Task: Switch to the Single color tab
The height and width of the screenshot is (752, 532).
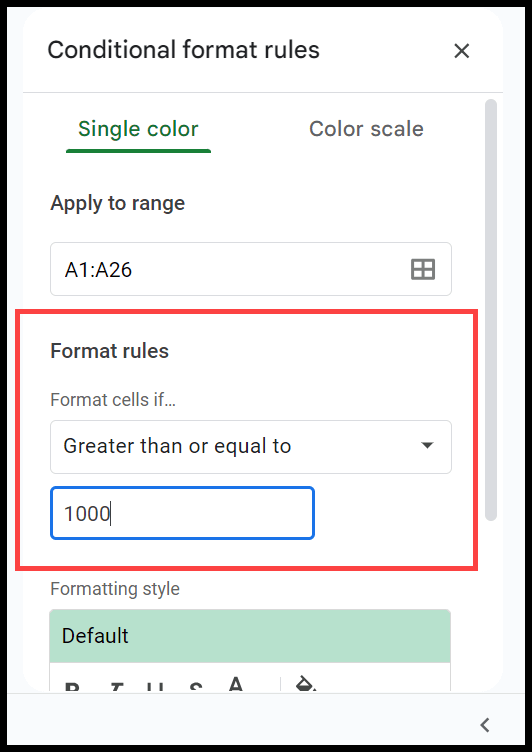Action: (x=138, y=129)
